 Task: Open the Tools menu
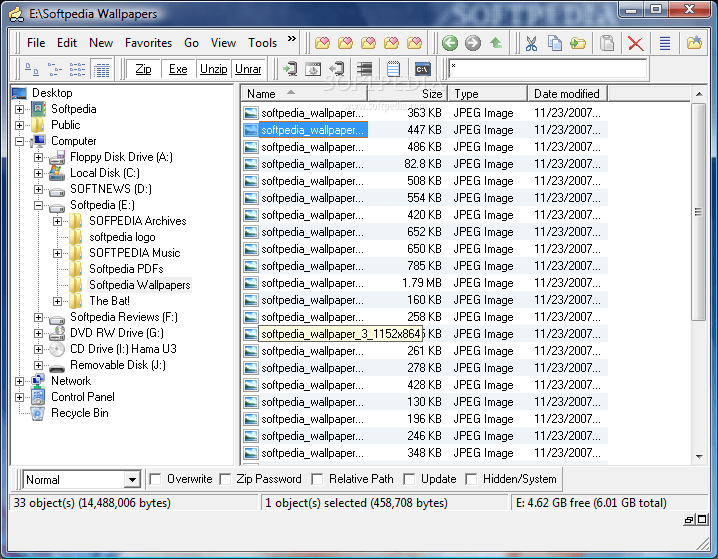pyautogui.click(x=262, y=43)
